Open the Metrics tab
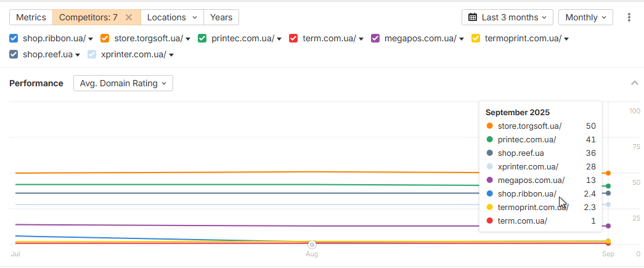Viewport: 644px width, 268px height. [x=31, y=17]
